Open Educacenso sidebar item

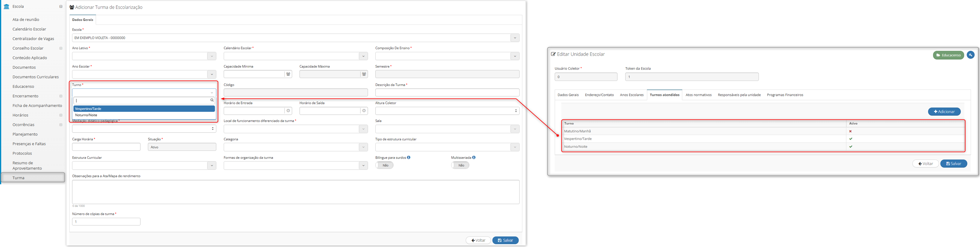click(x=23, y=86)
